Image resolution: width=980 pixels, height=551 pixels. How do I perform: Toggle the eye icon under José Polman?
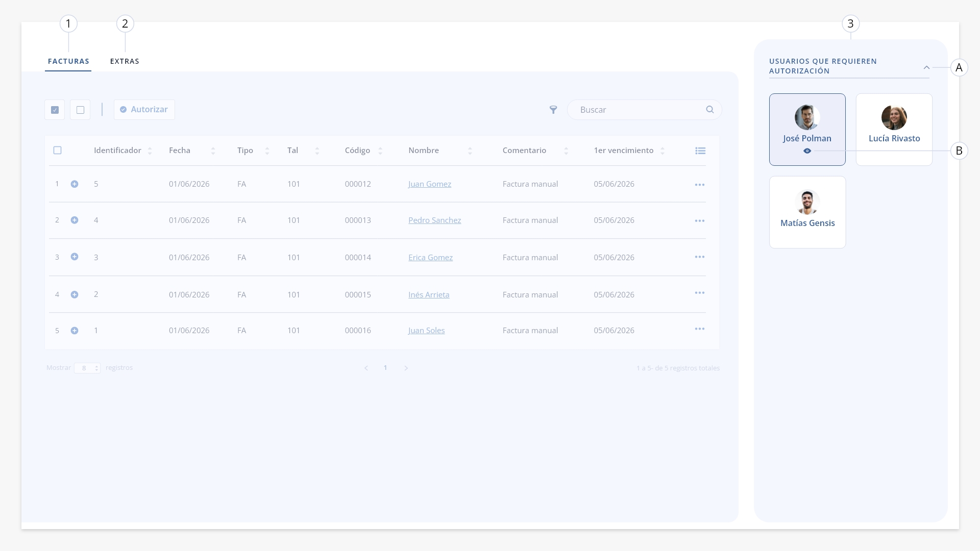(x=807, y=151)
